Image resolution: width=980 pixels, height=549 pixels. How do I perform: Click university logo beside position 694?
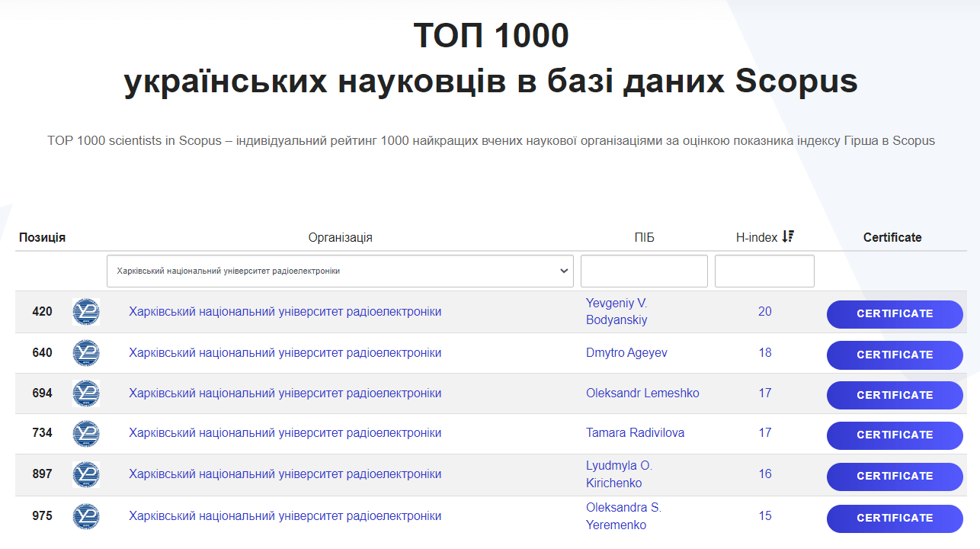85,393
